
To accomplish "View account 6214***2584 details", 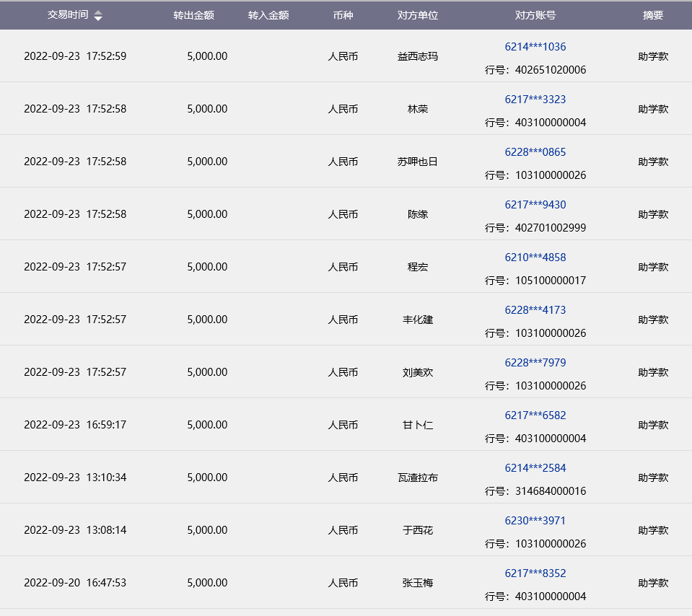I will point(535,468).
